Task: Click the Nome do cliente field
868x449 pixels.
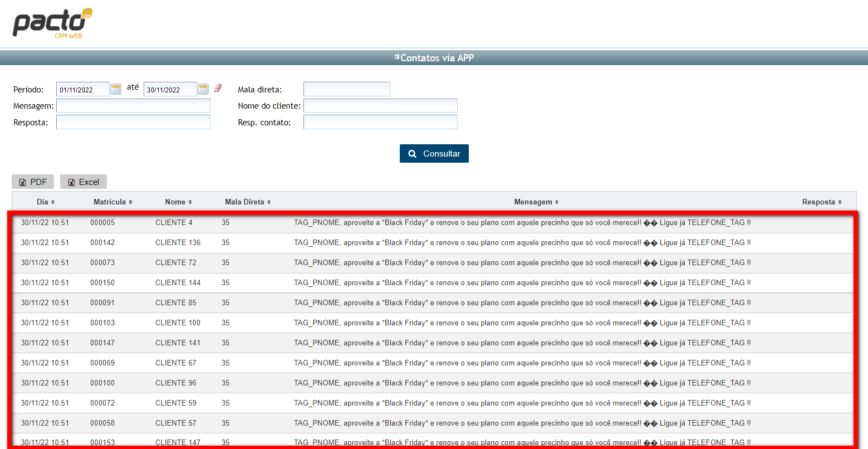Action: (x=380, y=106)
